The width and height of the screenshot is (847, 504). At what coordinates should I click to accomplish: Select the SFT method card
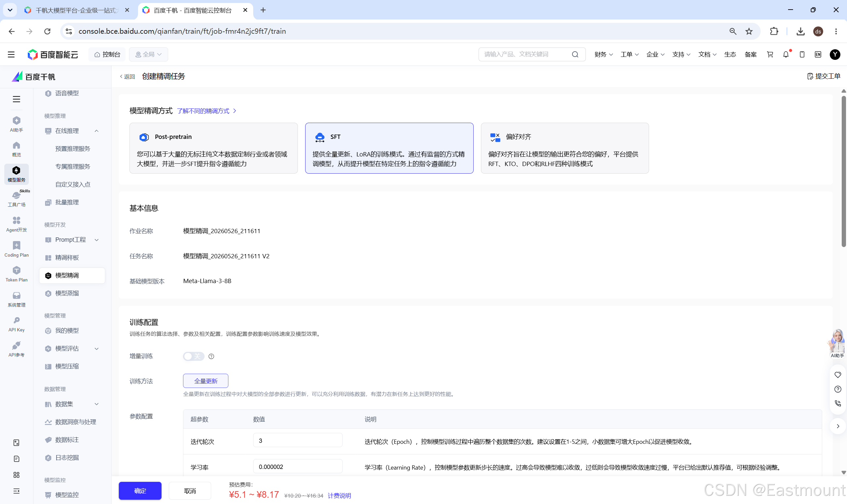(389, 148)
